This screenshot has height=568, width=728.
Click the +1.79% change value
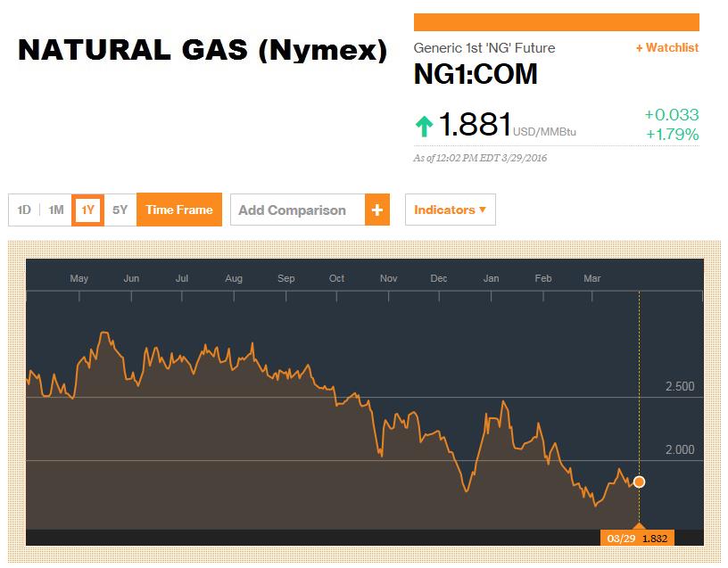pyautogui.click(x=673, y=135)
